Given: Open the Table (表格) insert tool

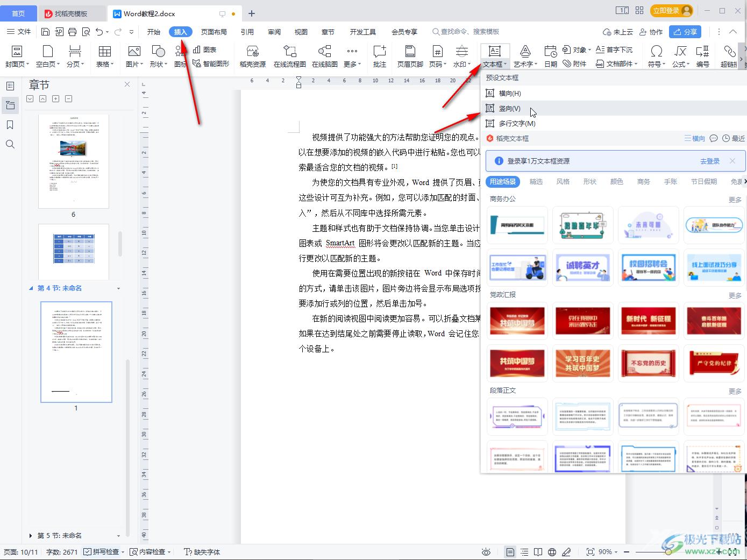Looking at the screenshot, I should (105, 56).
